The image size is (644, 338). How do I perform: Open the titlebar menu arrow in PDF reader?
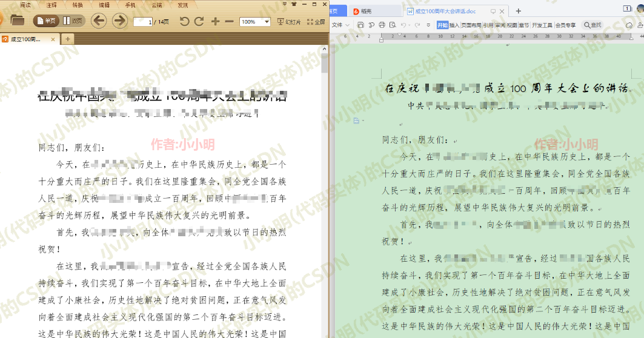click(x=285, y=4)
